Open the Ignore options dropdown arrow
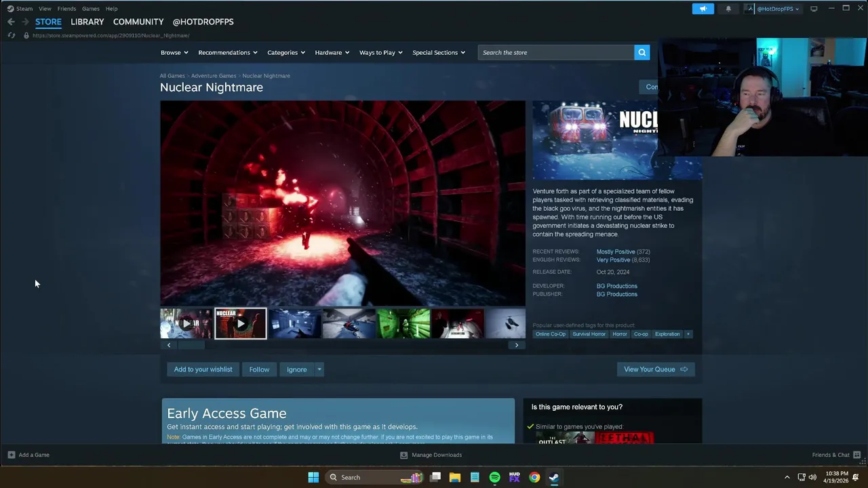The height and width of the screenshot is (488, 868). tap(319, 369)
